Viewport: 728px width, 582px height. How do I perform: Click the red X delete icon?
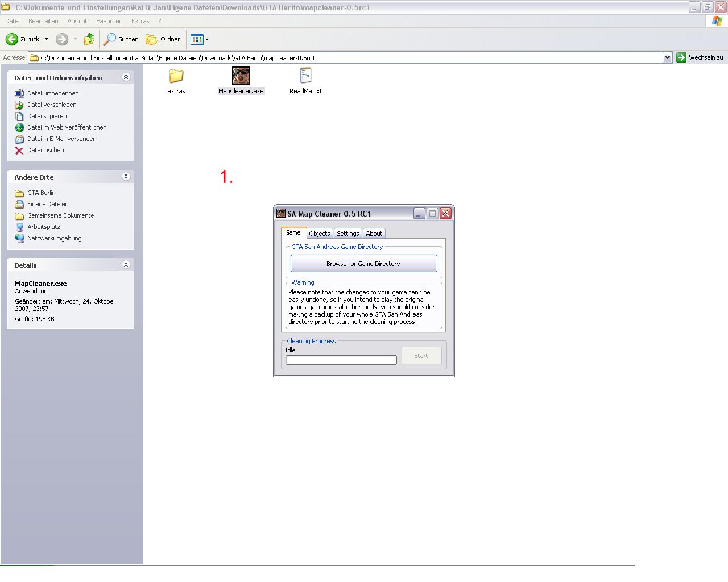(19, 151)
